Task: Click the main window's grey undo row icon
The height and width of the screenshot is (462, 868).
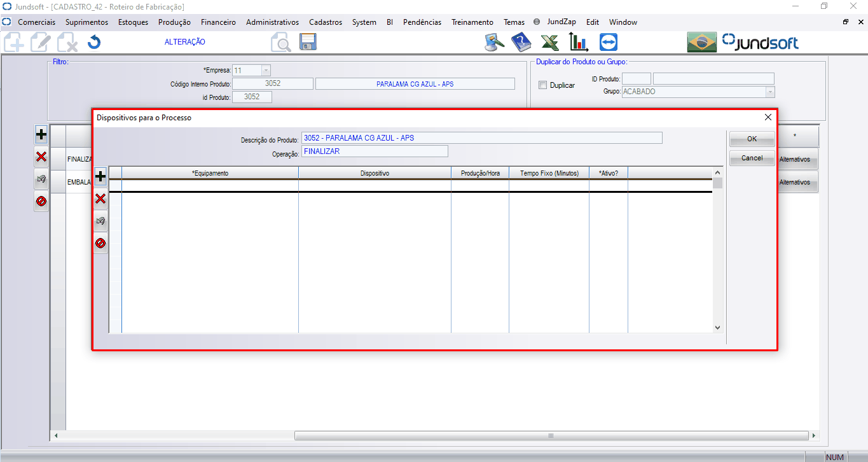Action: (x=41, y=179)
